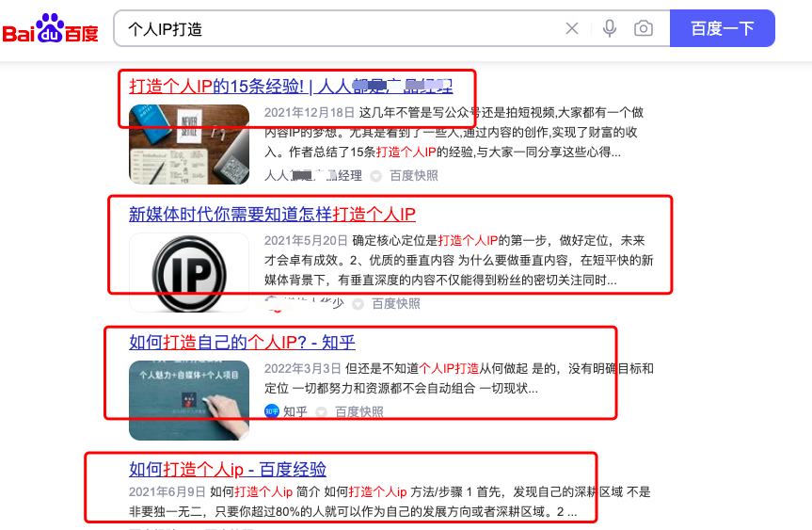Open 百度快照 for the 15条经验 result
Screen dimensions: 812x530
[x=414, y=176]
